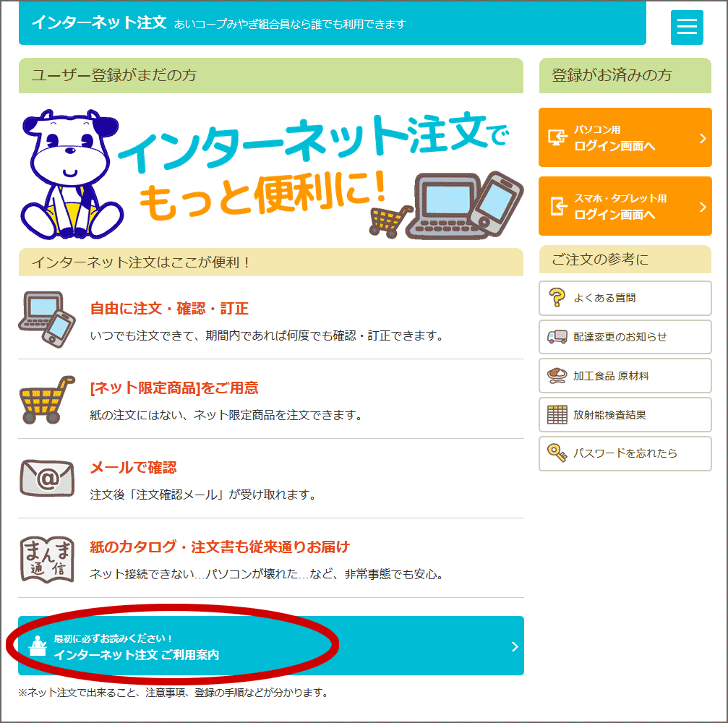Click the question mark icon for よくある質問
This screenshot has width=728, height=723.
(557, 298)
